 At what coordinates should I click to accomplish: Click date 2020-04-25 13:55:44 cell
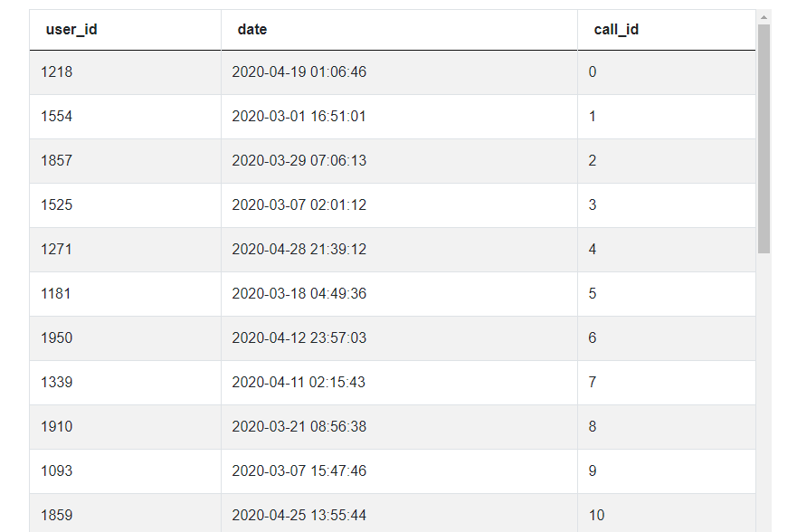[399, 513]
